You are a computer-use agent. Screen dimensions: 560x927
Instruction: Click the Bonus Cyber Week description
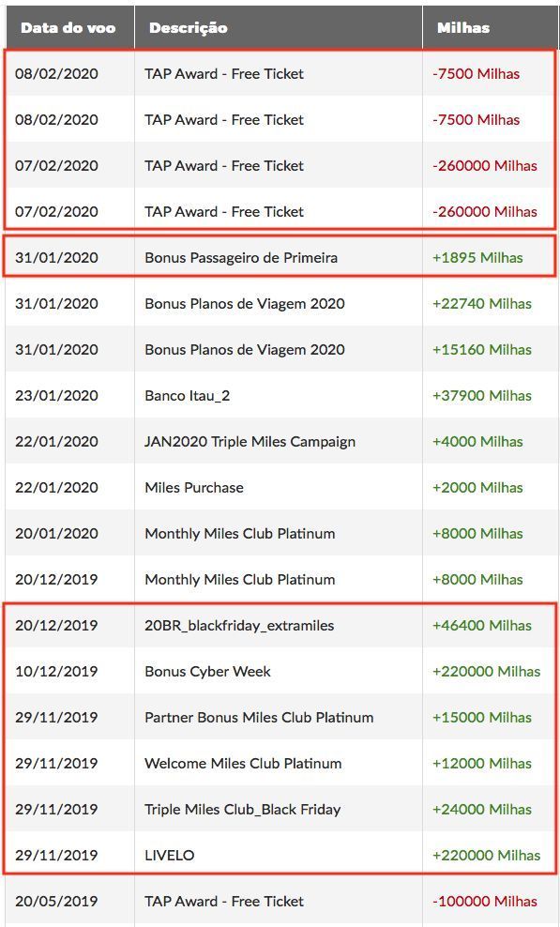point(207,672)
